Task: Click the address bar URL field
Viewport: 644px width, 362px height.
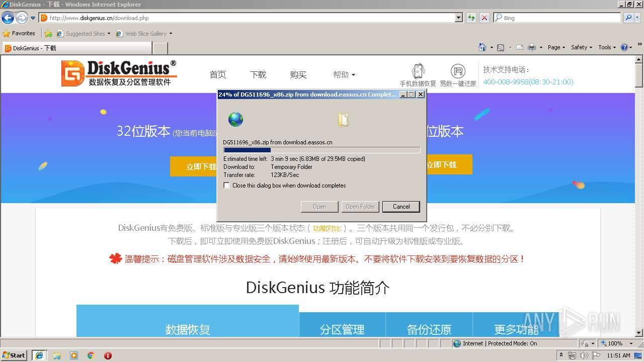Action: (x=248, y=18)
